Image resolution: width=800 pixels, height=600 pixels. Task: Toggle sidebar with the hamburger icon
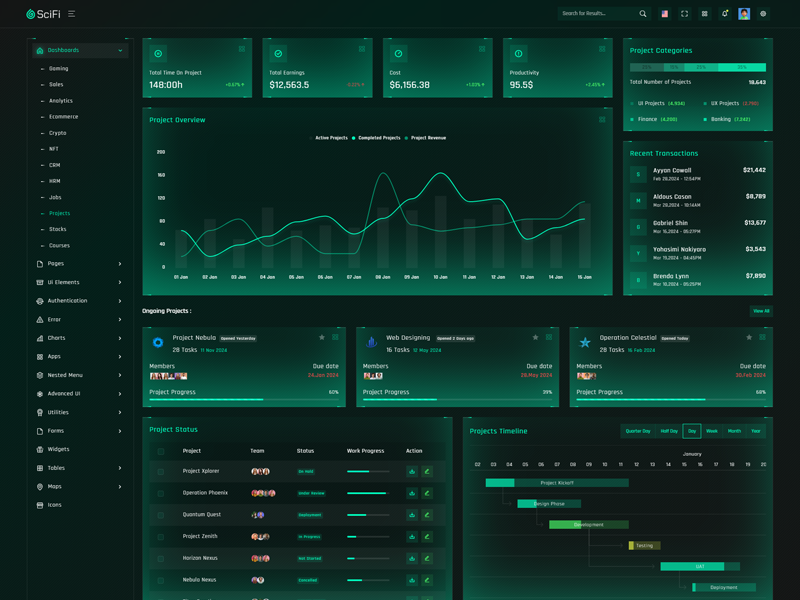(71, 14)
